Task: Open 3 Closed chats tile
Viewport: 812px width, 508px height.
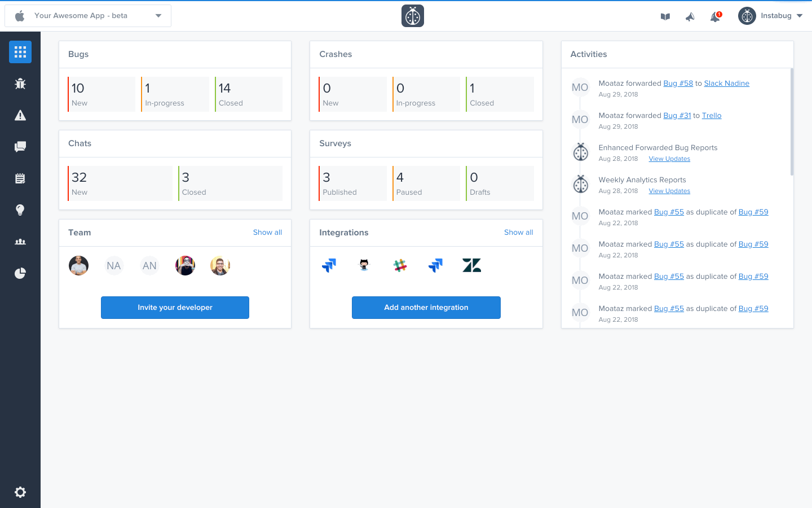Action: (230, 183)
